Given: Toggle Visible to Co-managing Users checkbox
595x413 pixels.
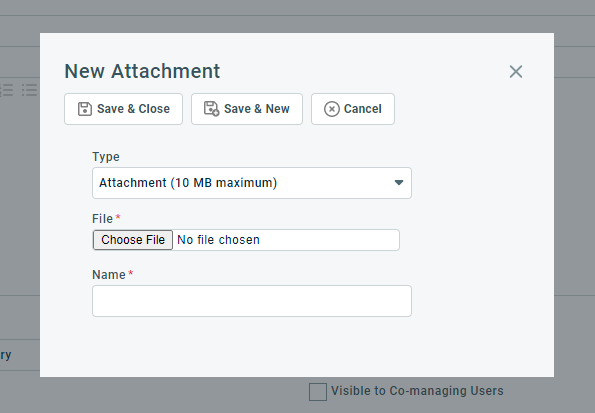Looking at the screenshot, I should click(318, 392).
